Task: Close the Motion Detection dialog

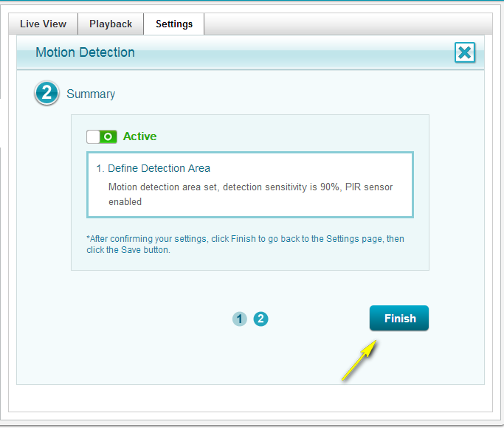Action: click(x=464, y=52)
